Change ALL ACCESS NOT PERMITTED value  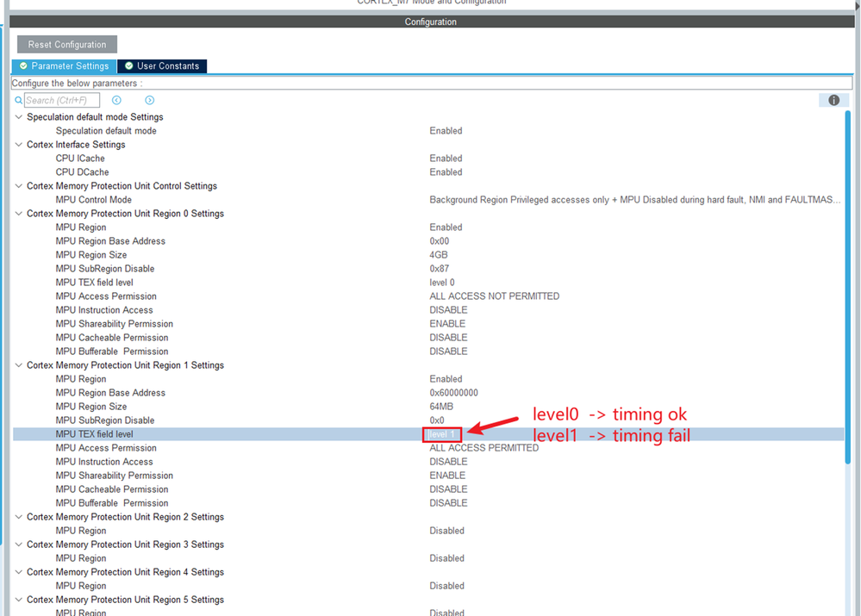(x=494, y=296)
